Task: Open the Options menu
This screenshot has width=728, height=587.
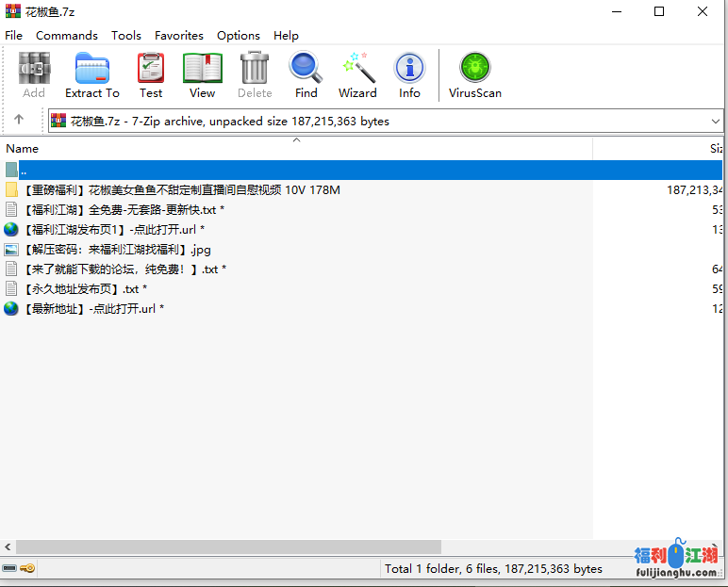Action: coord(239,36)
